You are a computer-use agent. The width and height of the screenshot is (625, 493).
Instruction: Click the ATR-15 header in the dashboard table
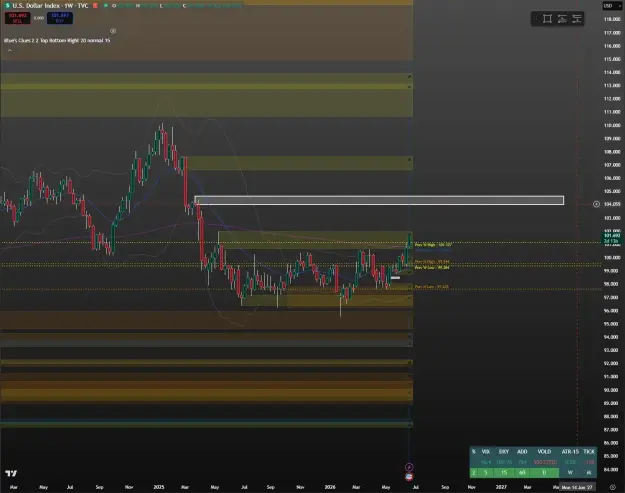tap(570, 452)
